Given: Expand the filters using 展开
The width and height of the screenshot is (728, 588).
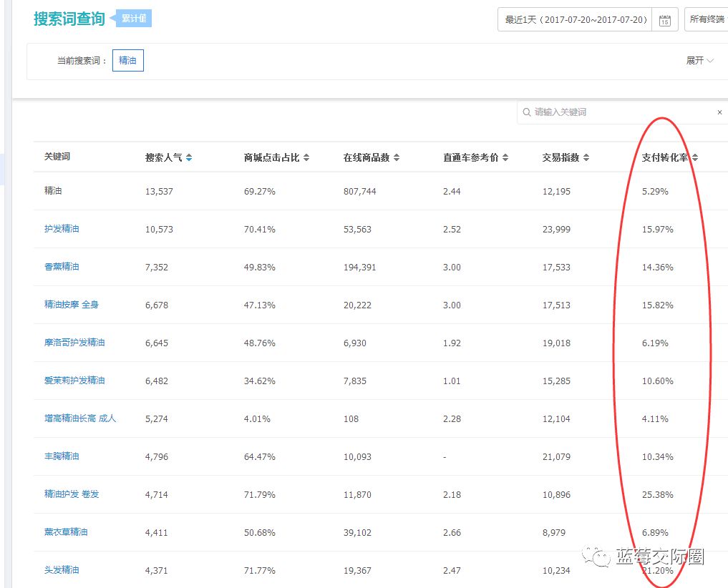Looking at the screenshot, I should (700, 61).
